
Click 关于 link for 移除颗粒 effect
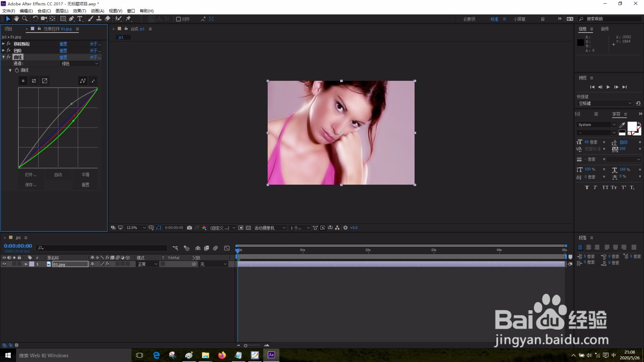tap(95, 44)
